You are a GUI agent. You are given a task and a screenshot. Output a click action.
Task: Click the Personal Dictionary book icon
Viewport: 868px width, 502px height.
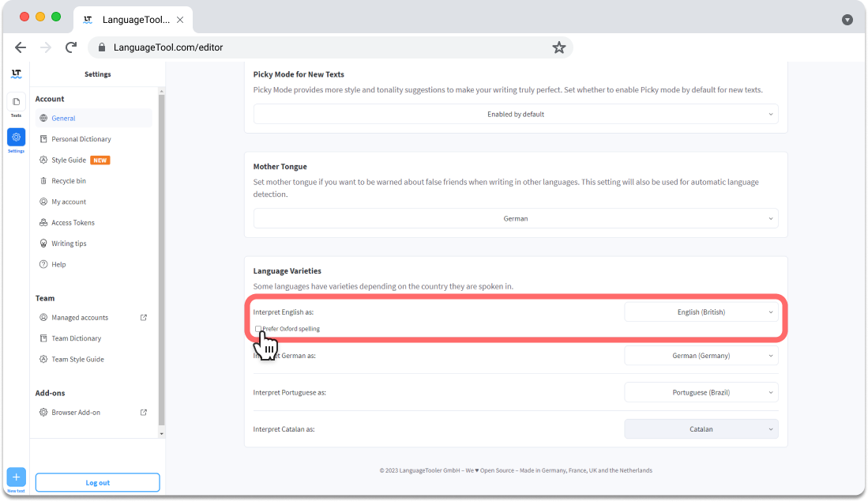(x=43, y=139)
